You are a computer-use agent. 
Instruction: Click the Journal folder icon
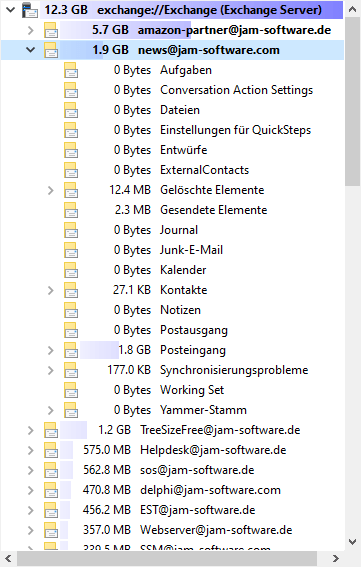(71, 230)
